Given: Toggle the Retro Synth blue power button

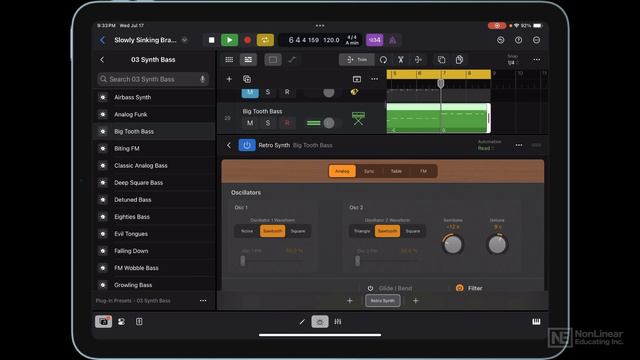Looking at the screenshot, I should click(x=247, y=145).
